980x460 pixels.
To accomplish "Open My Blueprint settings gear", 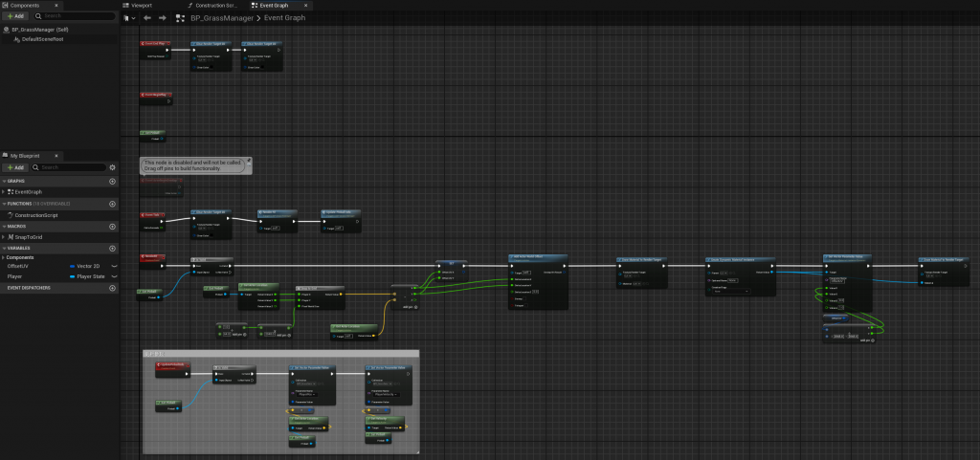I will (x=112, y=166).
